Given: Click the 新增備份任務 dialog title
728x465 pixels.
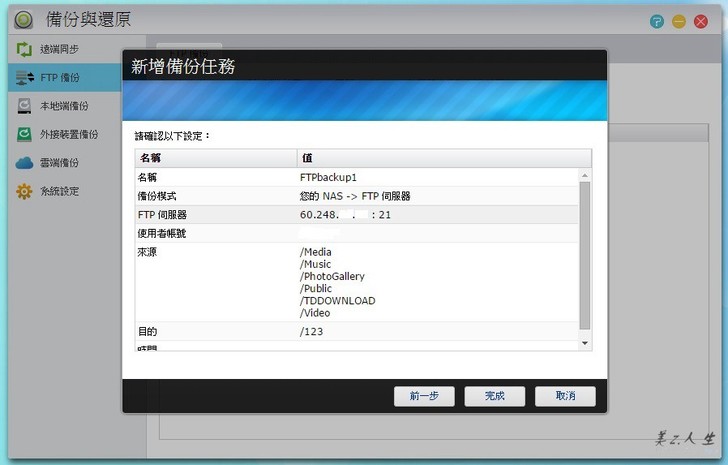Looking at the screenshot, I should click(x=183, y=66).
